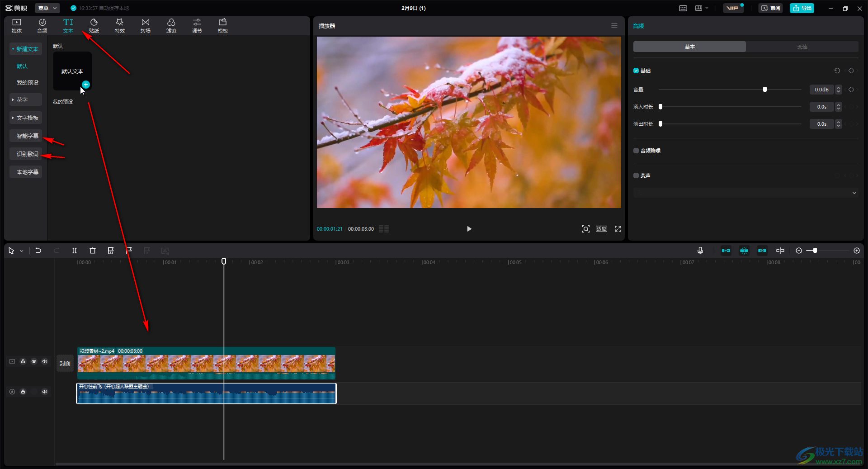The width and height of the screenshot is (868, 469).
Task: Adjust the 淡出时长 stepper
Action: [x=839, y=124]
